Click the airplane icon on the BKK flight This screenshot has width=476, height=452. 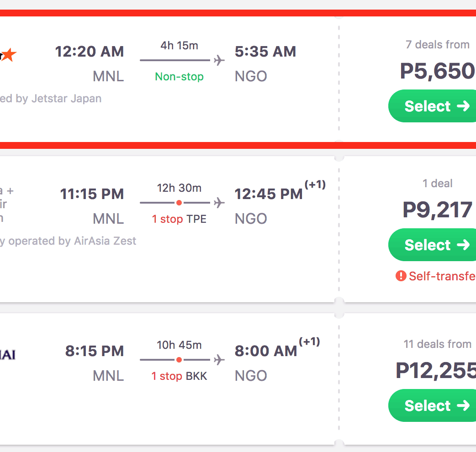pyautogui.click(x=219, y=360)
